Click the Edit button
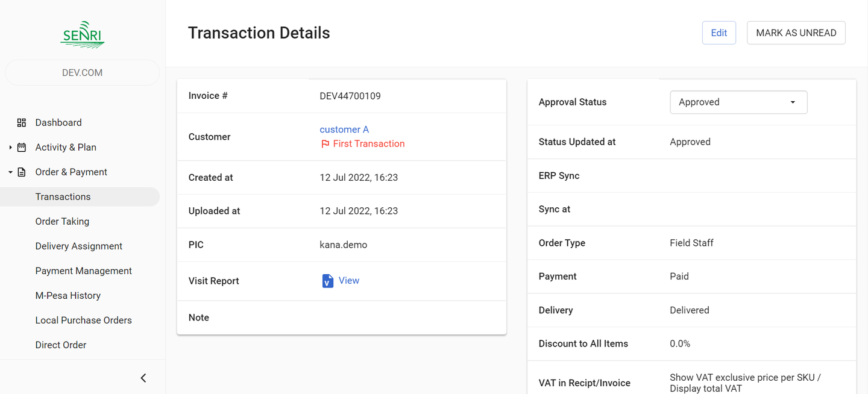The image size is (868, 394). (x=719, y=33)
